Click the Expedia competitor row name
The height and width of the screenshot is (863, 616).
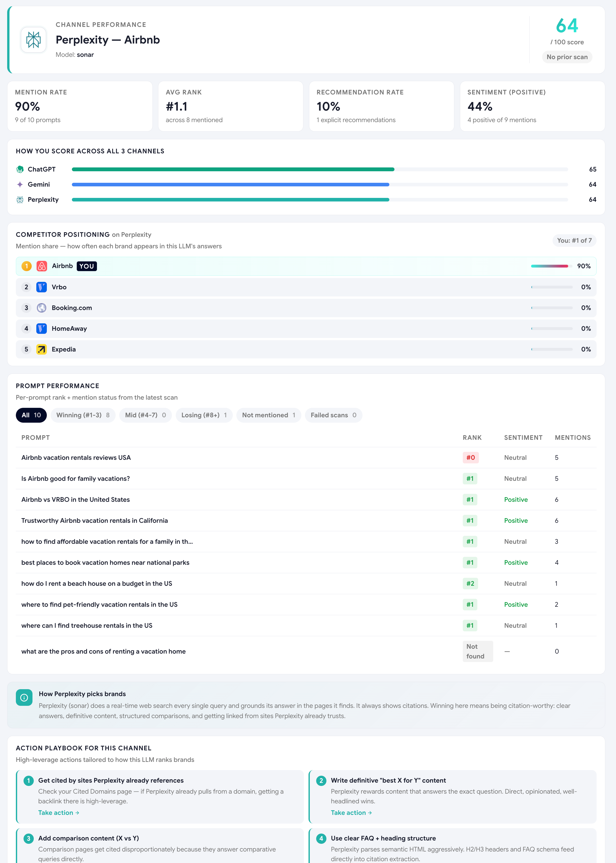pos(64,349)
